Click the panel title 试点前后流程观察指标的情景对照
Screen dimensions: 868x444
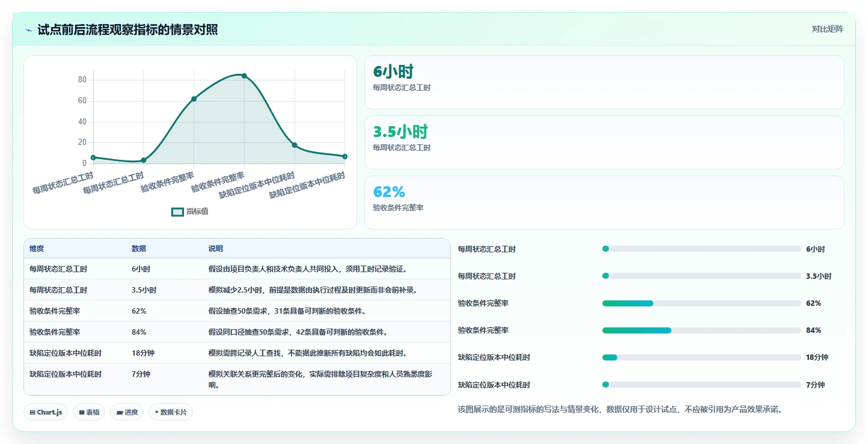[x=127, y=29]
